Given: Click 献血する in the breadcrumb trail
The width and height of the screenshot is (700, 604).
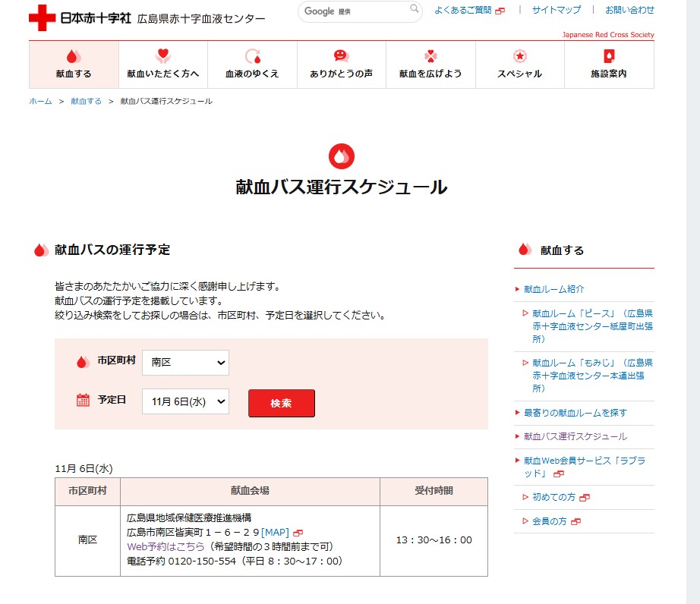Looking at the screenshot, I should [x=86, y=101].
